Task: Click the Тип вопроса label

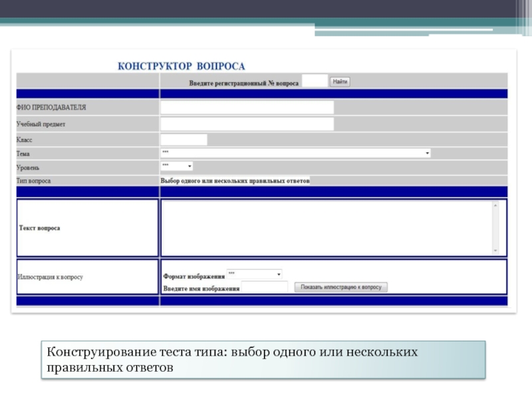Action: pyautogui.click(x=34, y=181)
